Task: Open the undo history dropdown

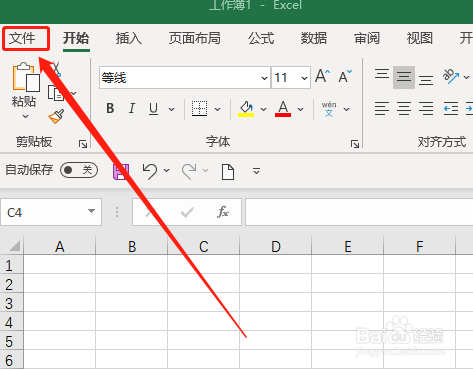Action: [166, 171]
